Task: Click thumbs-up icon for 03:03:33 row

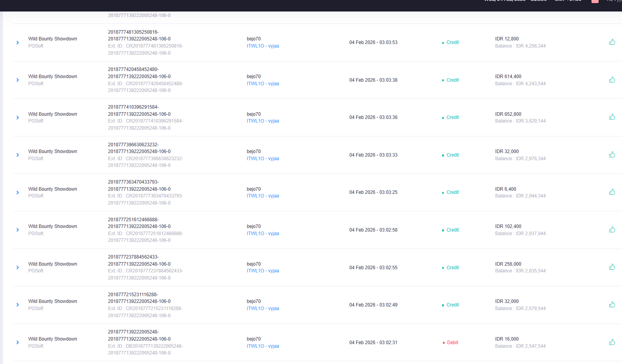Action: click(612, 155)
